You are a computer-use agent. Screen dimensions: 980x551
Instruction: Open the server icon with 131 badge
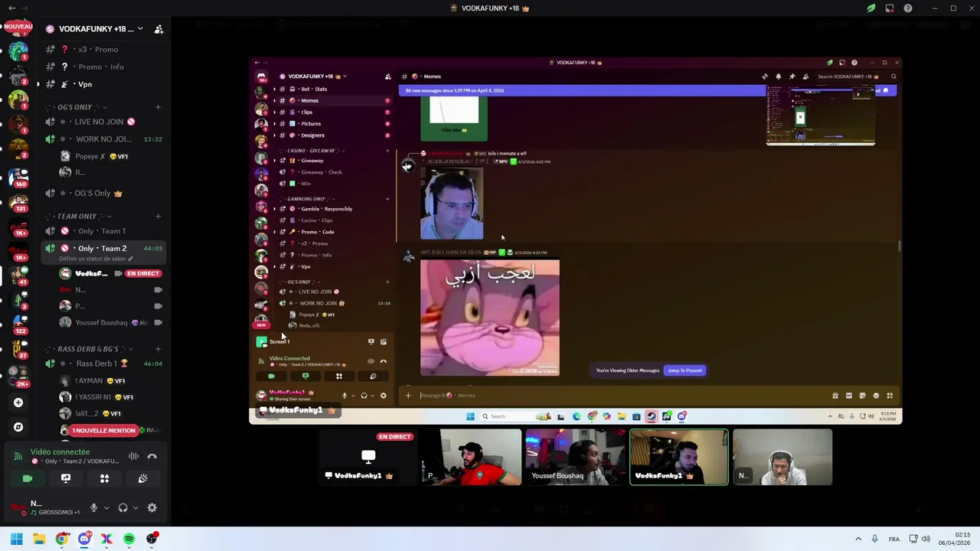coord(18,201)
